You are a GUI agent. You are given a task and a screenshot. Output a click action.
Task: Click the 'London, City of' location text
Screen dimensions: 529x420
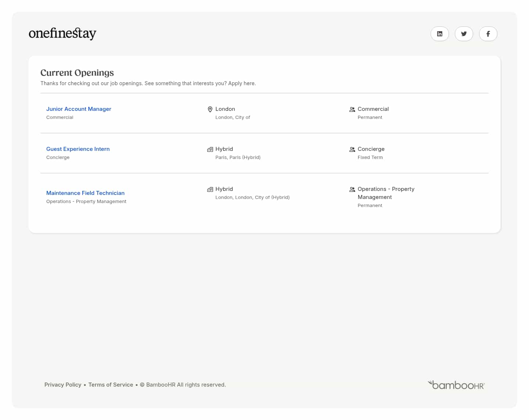[x=233, y=117]
